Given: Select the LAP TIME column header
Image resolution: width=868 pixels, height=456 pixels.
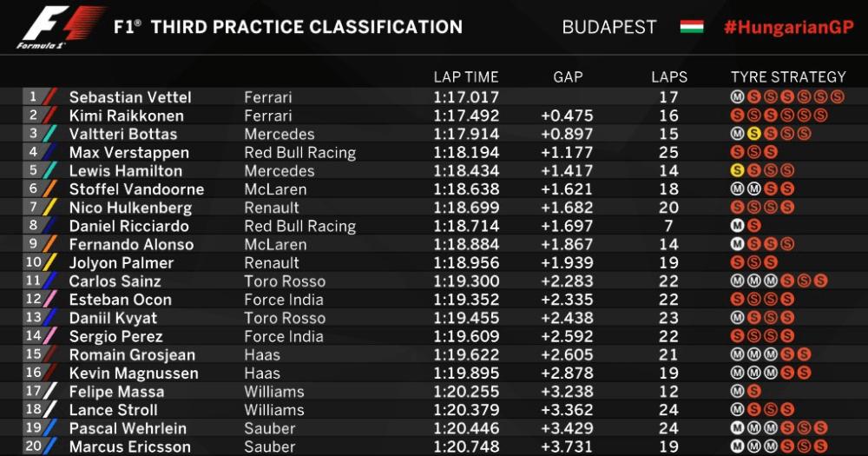Looking at the screenshot, I should click(x=465, y=77).
